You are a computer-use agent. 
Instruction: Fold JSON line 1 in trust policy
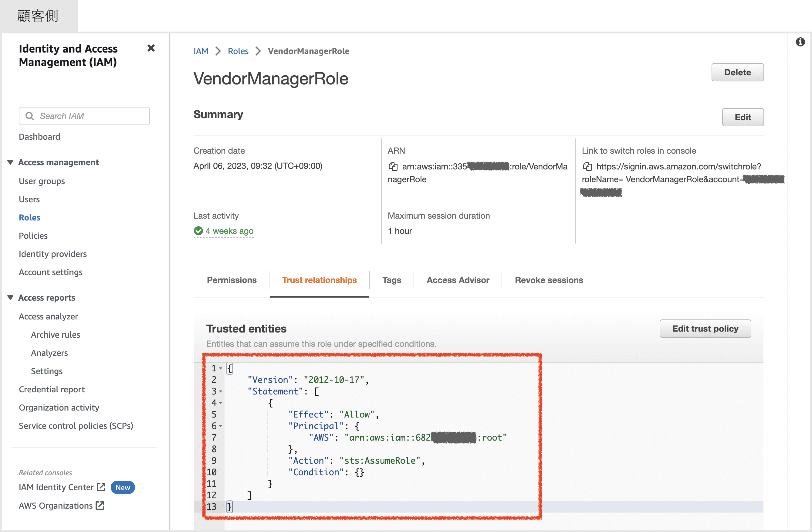(221, 368)
